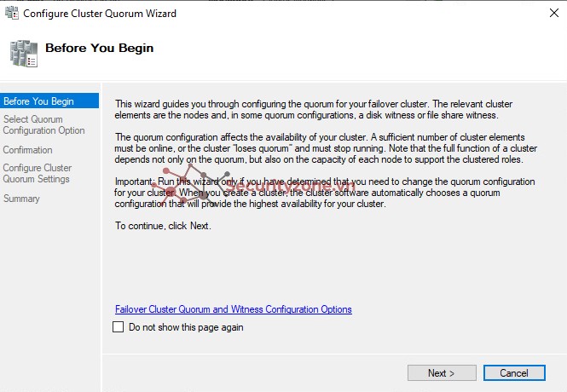This screenshot has height=392, width=567.
Task: View the Summary step
Action: pos(21,199)
